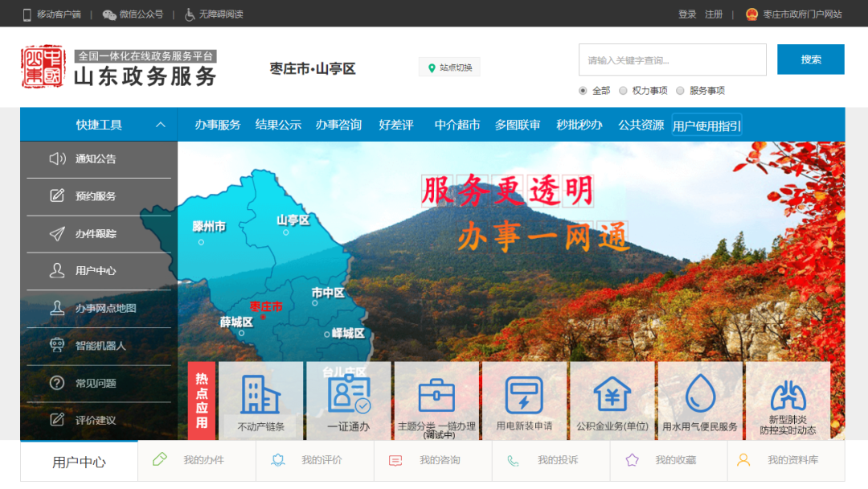The width and height of the screenshot is (868, 489).
Task: Click the 热点应用 red label
Action: pyautogui.click(x=202, y=401)
